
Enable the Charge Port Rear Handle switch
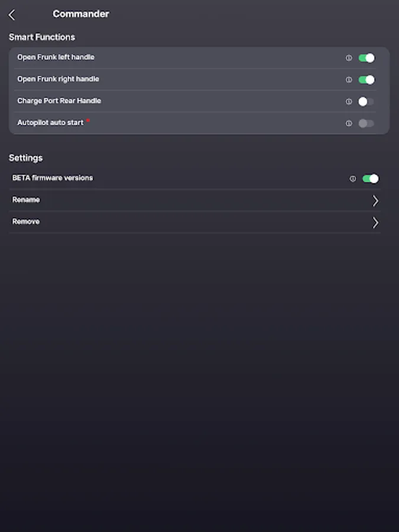tap(366, 102)
